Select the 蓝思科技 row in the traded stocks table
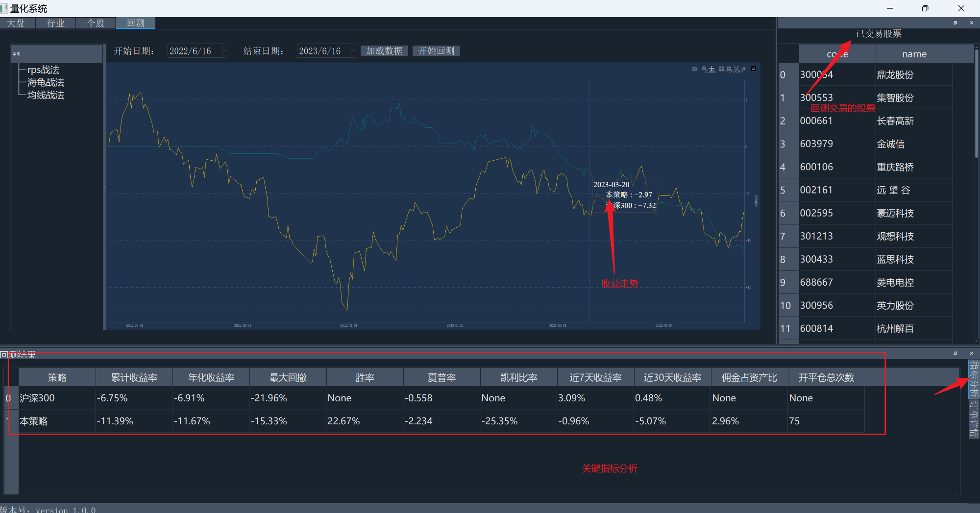The height and width of the screenshot is (513, 980). tap(895, 259)
